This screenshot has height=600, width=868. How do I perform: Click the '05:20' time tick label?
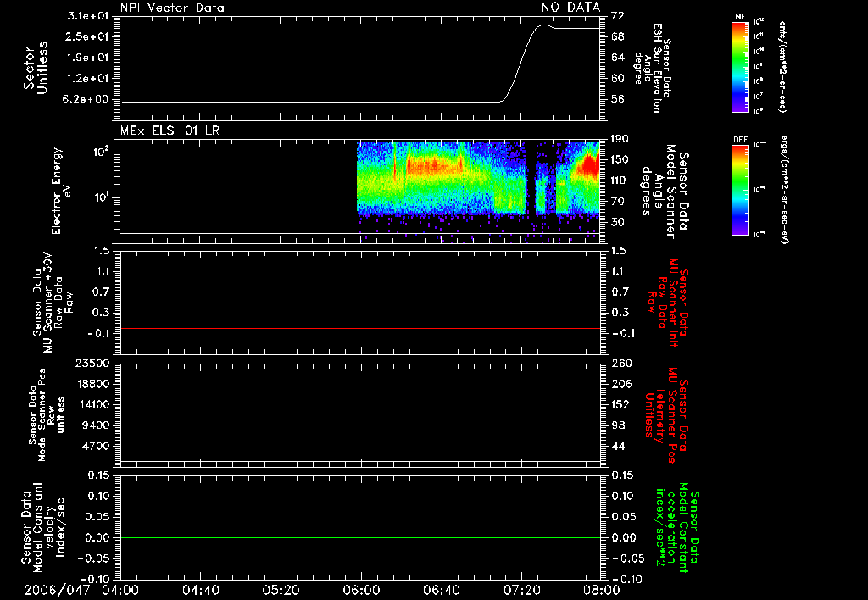point(281,590)
